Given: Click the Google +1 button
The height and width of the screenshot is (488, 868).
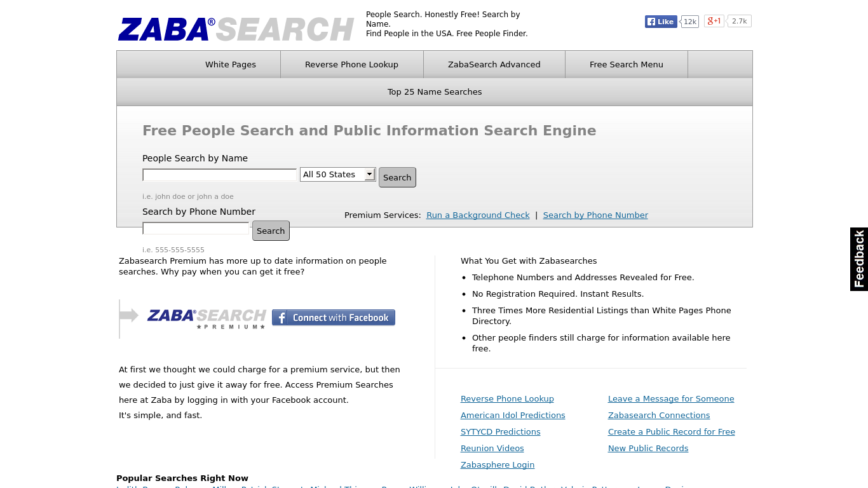Looking at the screenshot, I should coord(714,21).
